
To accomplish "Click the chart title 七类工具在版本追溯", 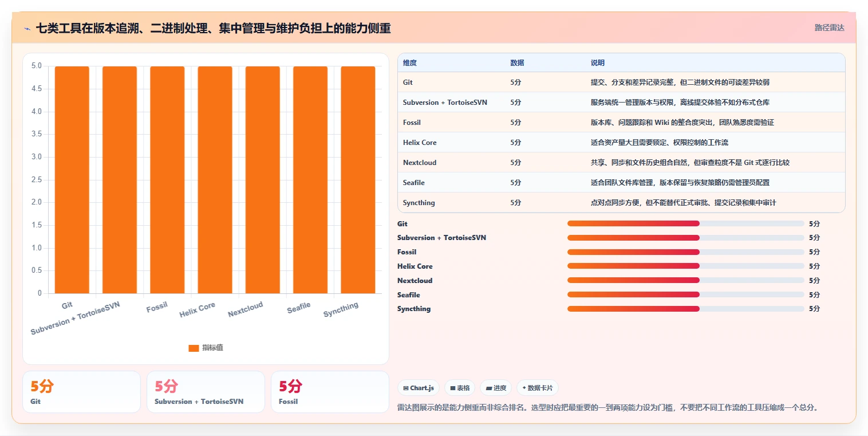I will coord(214,28).
